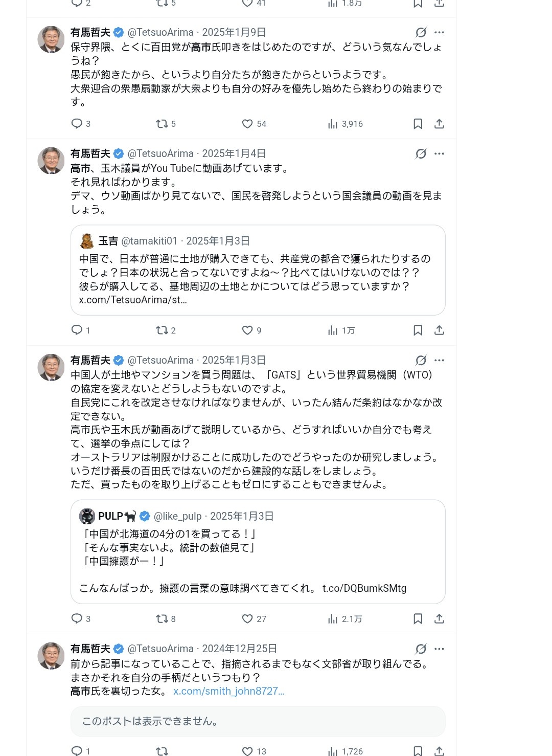The image size is (552, 756).
Task: Share the January 3 GATS post
Action: (439, 619)
